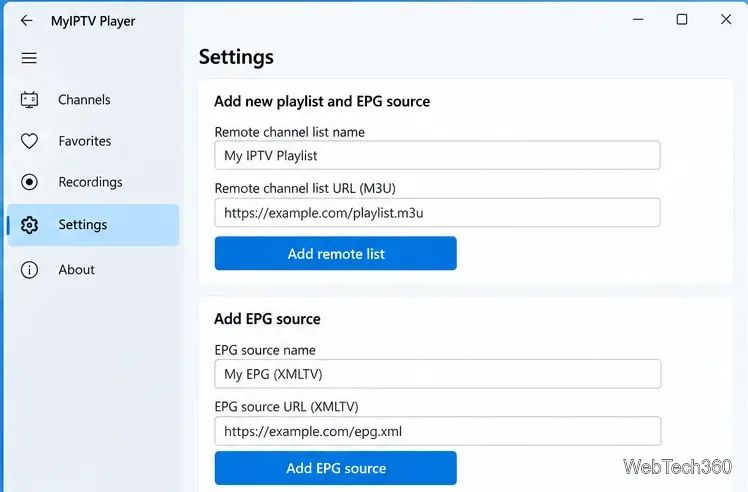Open the hamburger navigation menu

29,58
